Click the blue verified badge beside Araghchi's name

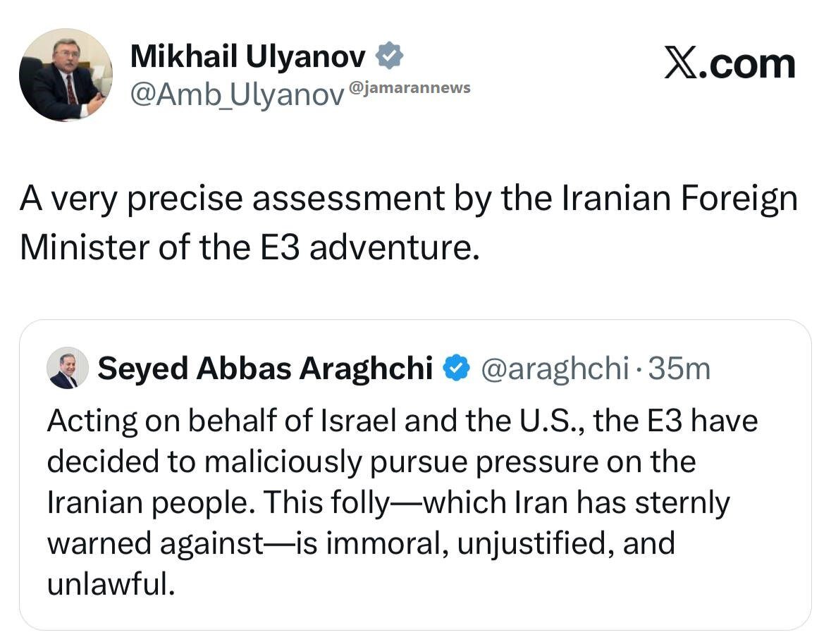456,368
